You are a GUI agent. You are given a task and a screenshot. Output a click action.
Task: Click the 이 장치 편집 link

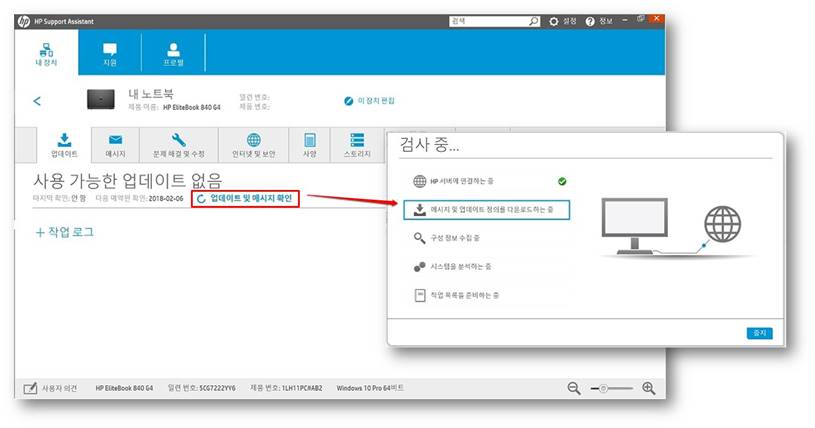click(x=376, y=100)
